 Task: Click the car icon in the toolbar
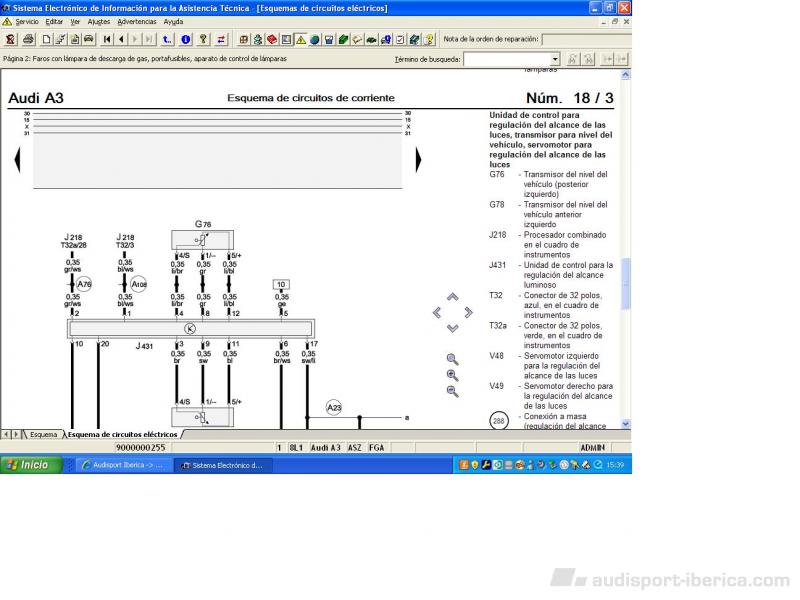[89, 39]
